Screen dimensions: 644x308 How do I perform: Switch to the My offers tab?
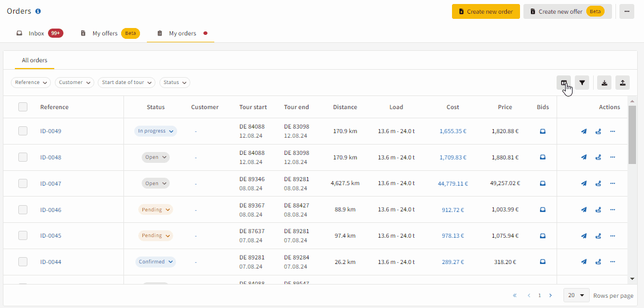click(x=110, y=33)
